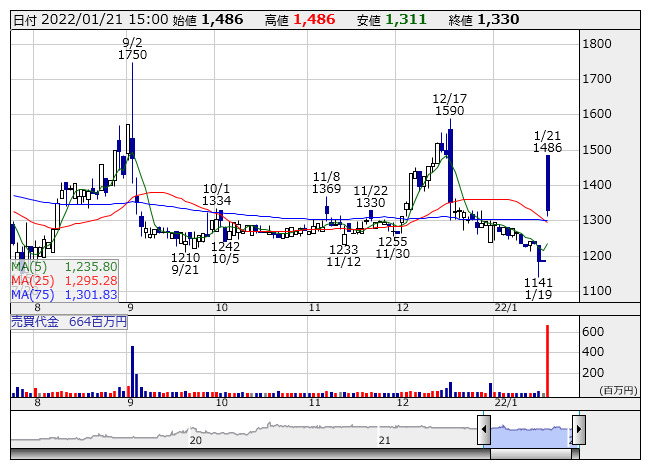Screen dimensions: 653x470
Task: Click the tall red volume bar
Action: click(x=547, y=360)
